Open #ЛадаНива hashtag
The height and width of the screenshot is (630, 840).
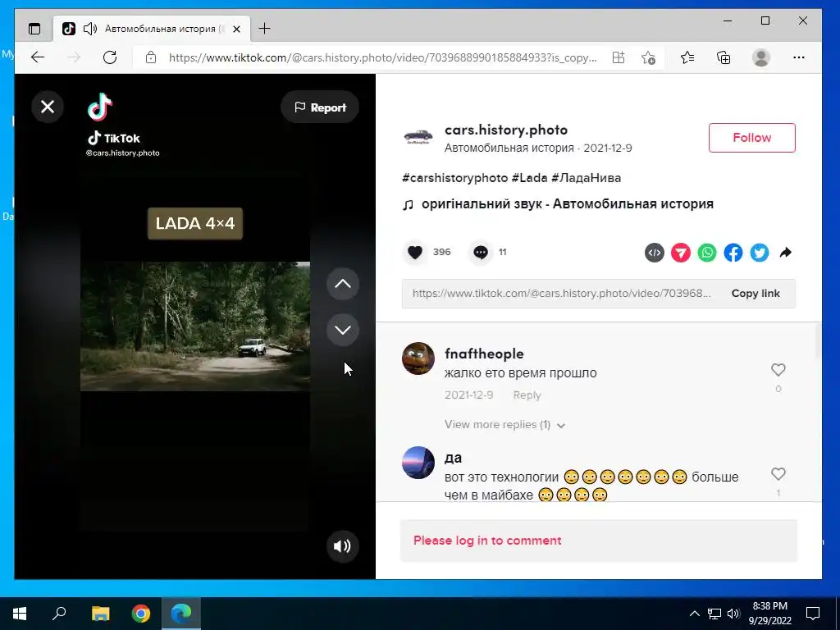click(586, 178)
